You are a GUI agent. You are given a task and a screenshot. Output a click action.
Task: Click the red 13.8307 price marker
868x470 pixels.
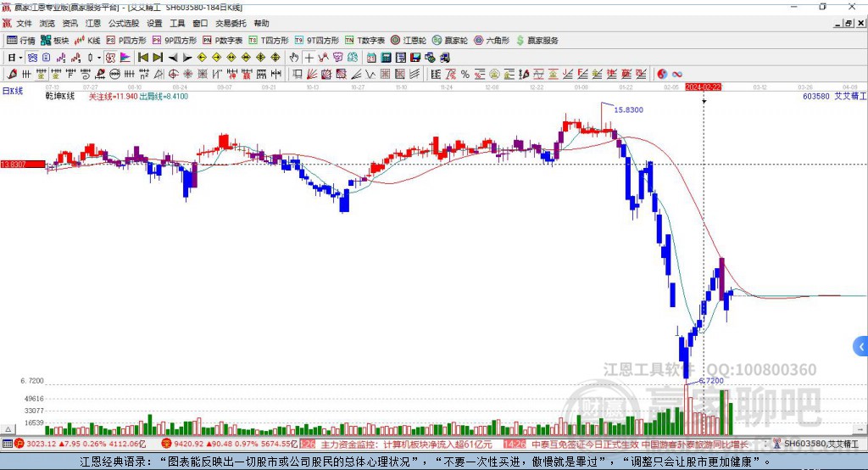click(23, 164)
